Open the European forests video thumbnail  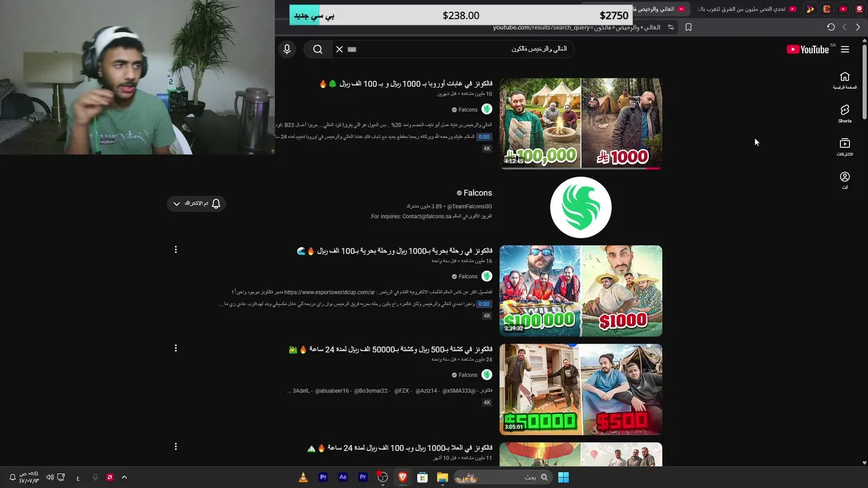(580, 123)
